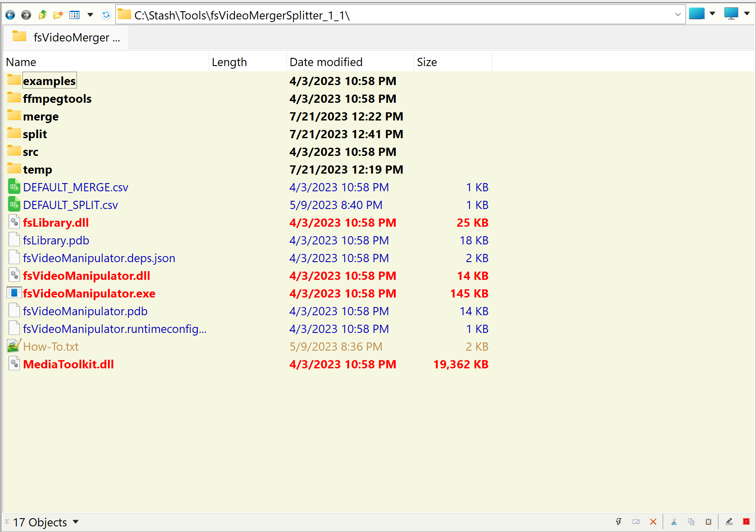
Task: Select fsLibrary.pdb file
Action: [x=56, y=241]
